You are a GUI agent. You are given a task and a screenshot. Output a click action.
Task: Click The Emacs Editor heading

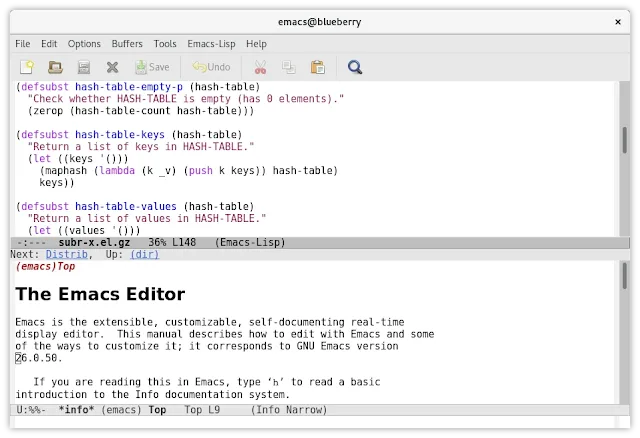100,294
